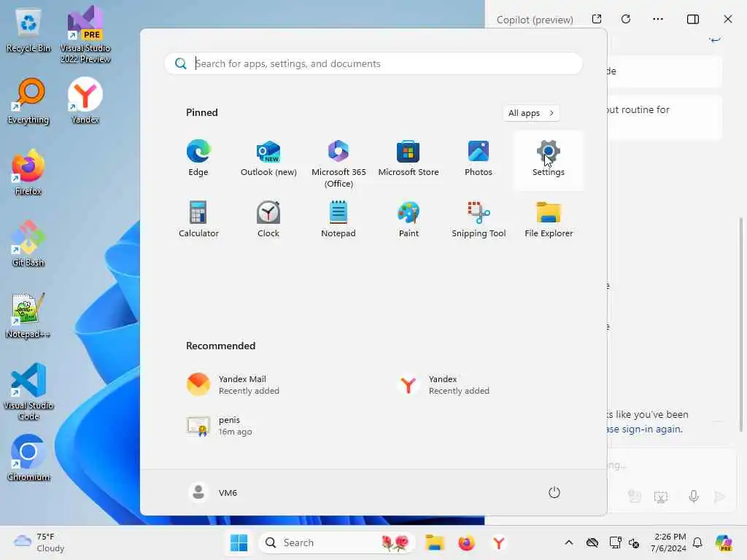Viewport: 747px width, 560px height.
Task: Launch Notepad++ from the desktop
Action: click(28, 315)
